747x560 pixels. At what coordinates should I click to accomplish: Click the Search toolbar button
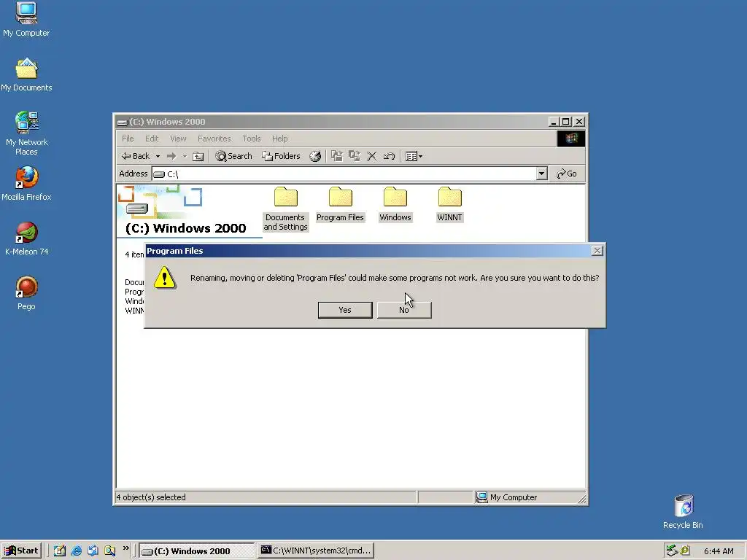pos(233,156)
